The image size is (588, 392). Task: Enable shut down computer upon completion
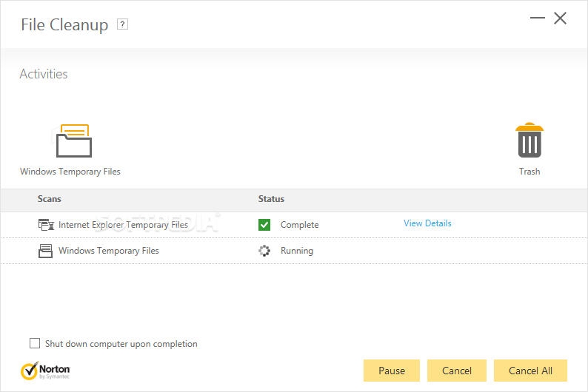[35, 343]
